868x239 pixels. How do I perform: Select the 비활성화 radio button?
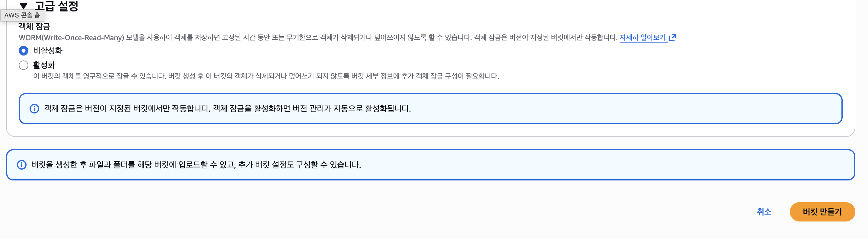click(x=24, y=51)
